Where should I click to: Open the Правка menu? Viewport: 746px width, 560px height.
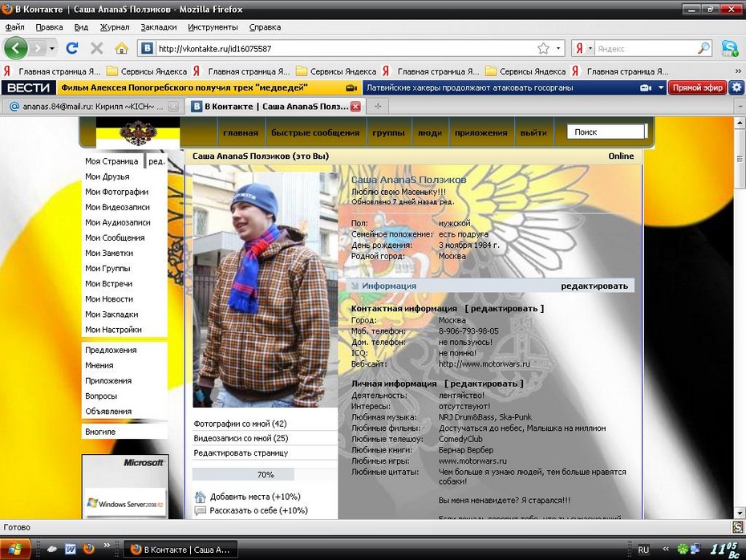tap(49, 27)
